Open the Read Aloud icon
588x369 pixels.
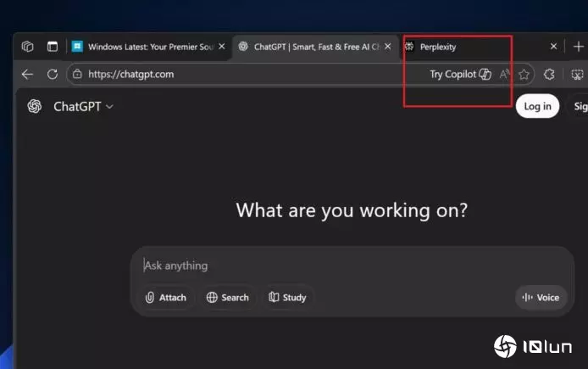click(x=505, y=75)
